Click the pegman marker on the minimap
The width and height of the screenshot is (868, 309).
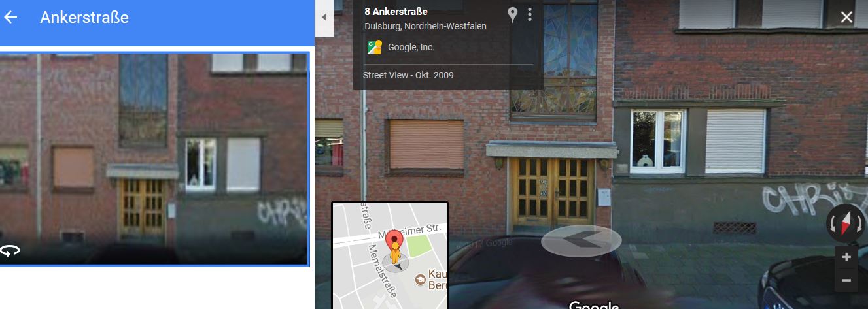394,250
